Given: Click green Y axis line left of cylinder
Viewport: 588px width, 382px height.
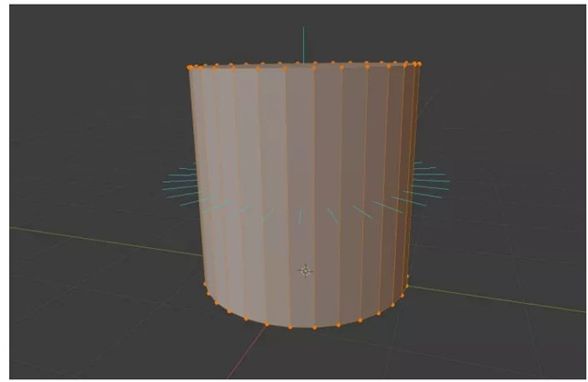Looking at the screenshot, I should tap(106, 242).
